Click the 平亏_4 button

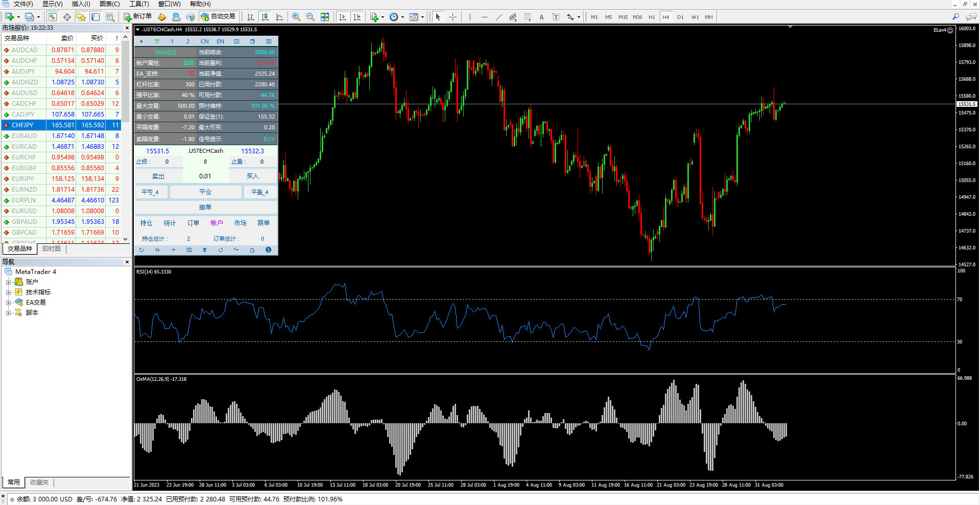pos(150,192)
